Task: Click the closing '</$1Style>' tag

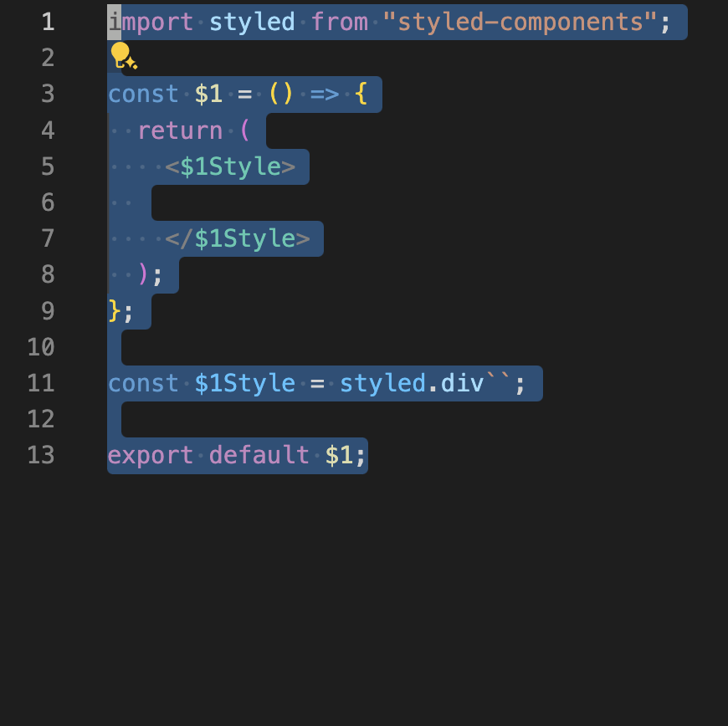Action: click(x=238, y=238)
